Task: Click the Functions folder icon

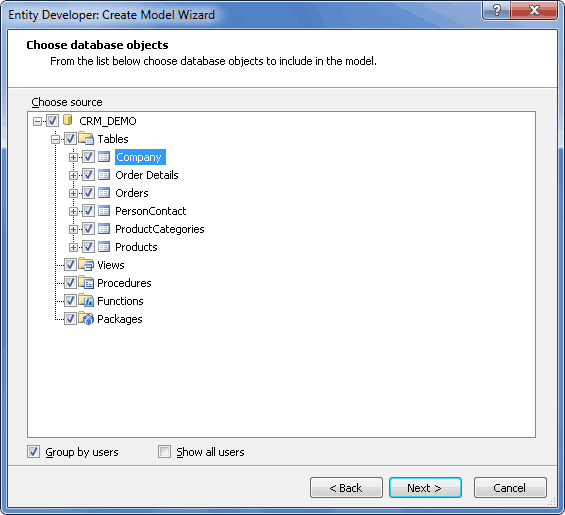Action: [x=86, y=301]
